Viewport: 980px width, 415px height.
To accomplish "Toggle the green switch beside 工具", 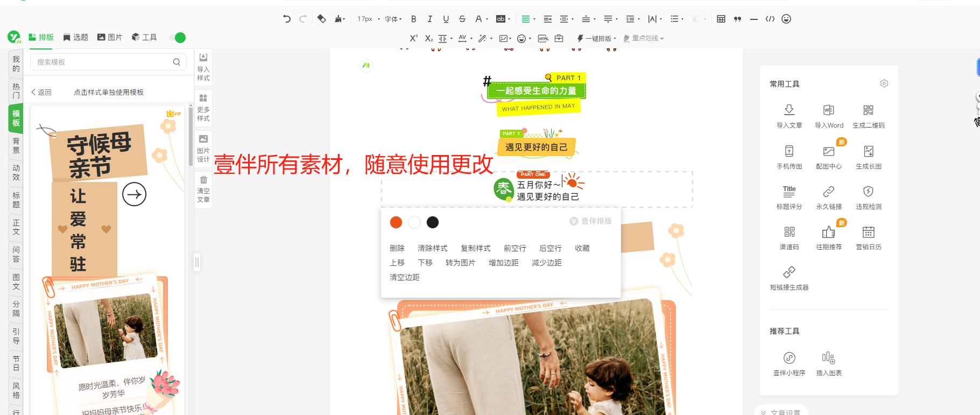I will click(177, 38).
